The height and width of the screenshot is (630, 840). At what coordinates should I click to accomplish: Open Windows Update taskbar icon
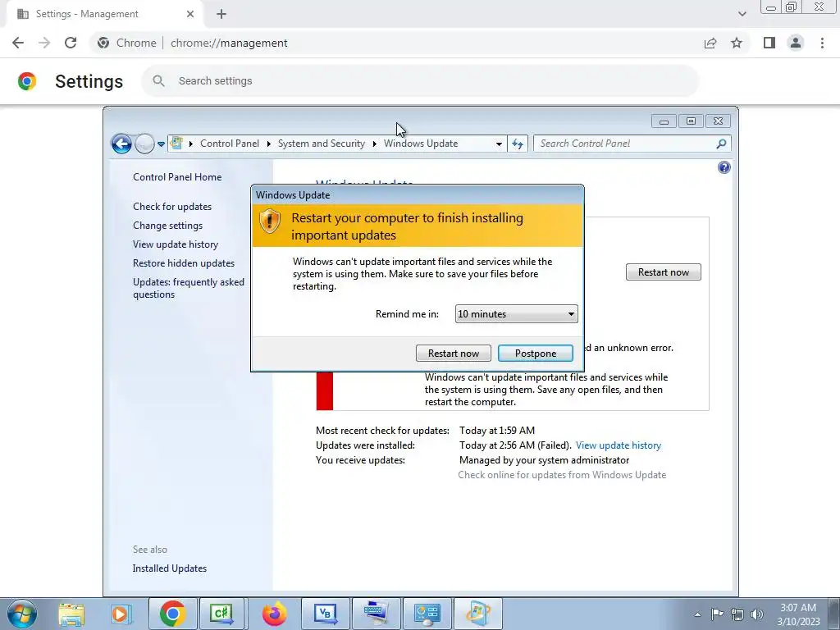coord(478,614)
